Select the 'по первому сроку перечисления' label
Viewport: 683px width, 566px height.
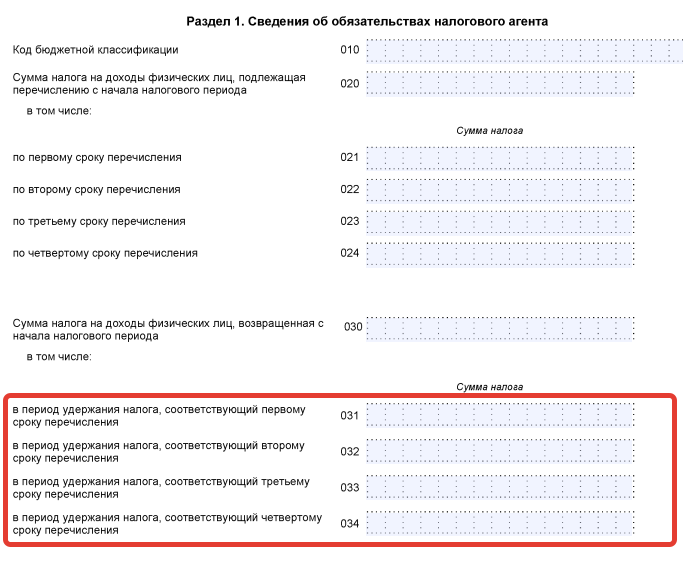pos(97,158)
